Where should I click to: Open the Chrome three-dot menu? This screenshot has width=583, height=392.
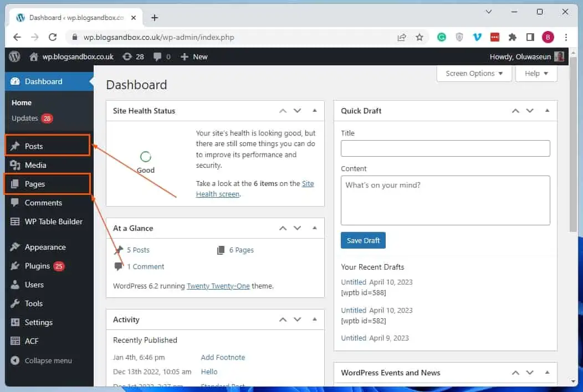click(x=566, y=37)
